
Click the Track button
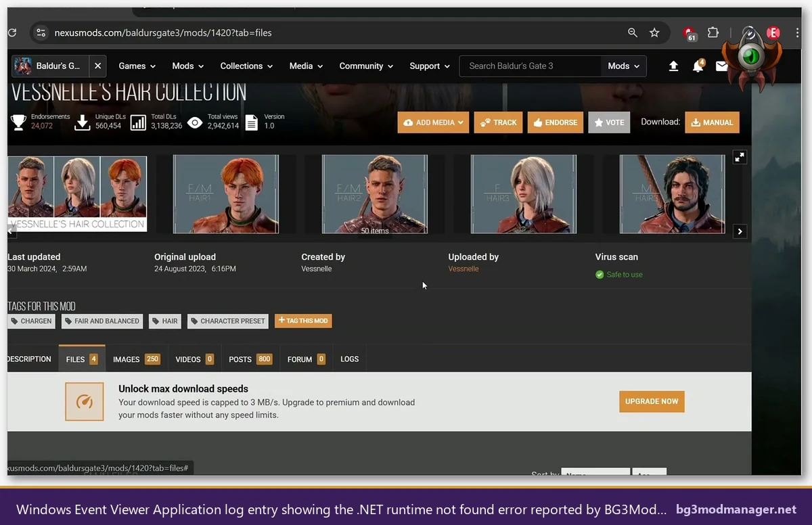pyautogui.click(x=498, y=122)
